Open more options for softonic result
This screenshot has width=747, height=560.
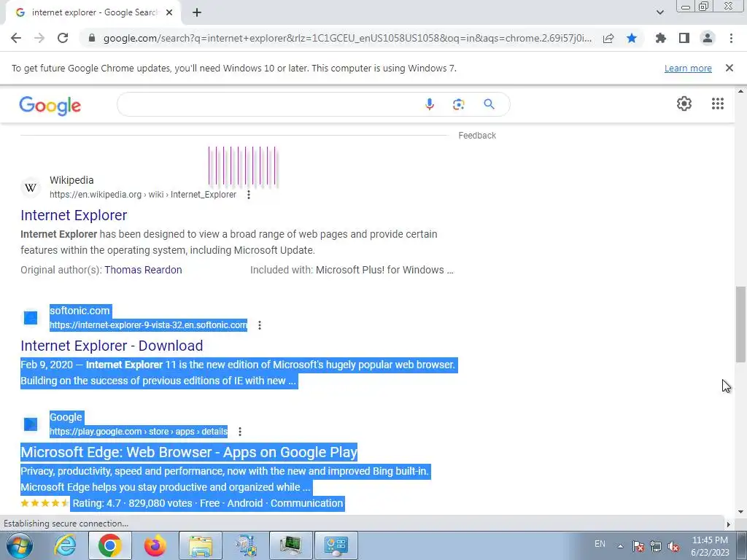click(260, 324)
